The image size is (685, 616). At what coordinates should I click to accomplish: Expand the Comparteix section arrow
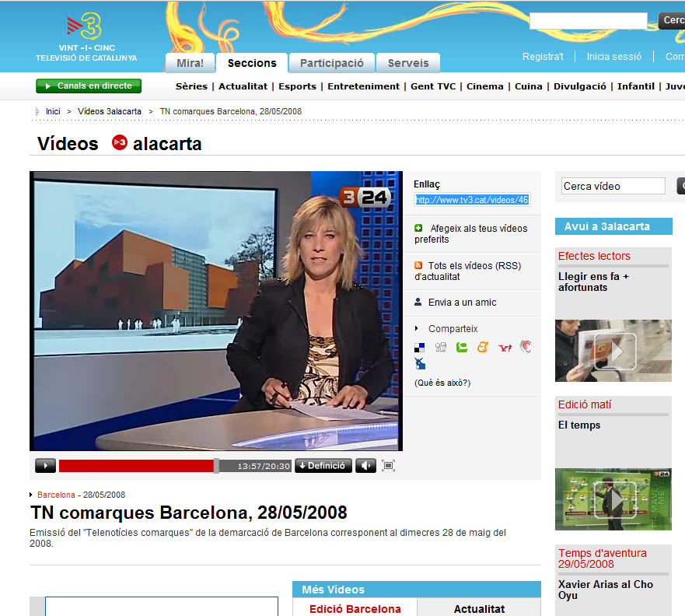(416, 328)
